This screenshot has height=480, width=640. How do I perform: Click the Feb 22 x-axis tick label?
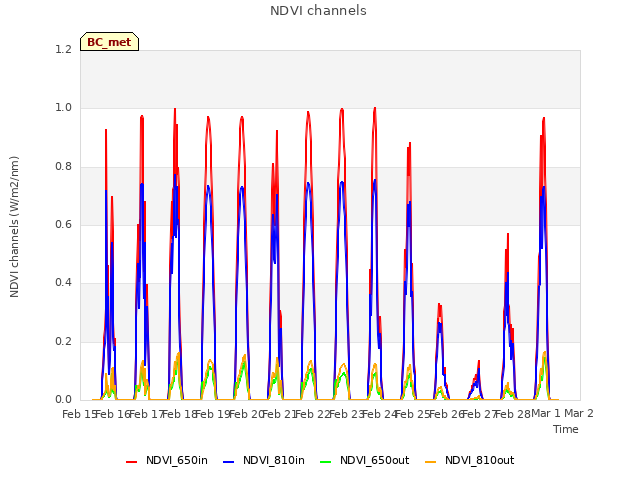tap(313, 414)
